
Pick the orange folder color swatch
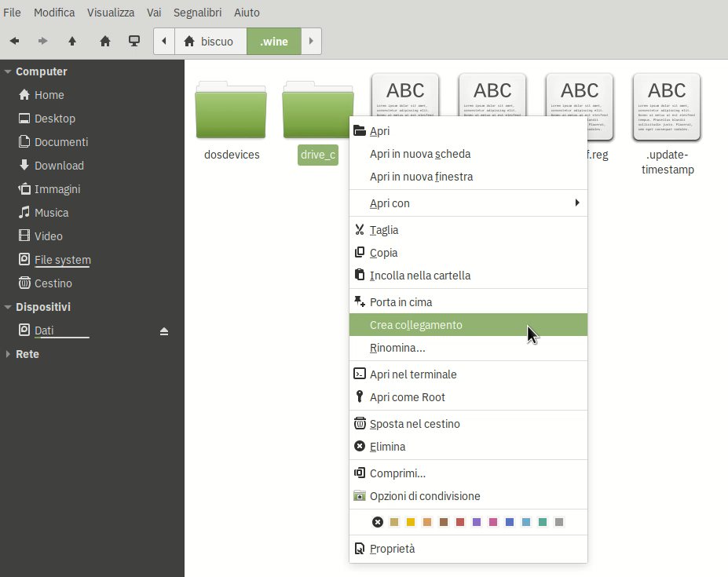(427, 522)
